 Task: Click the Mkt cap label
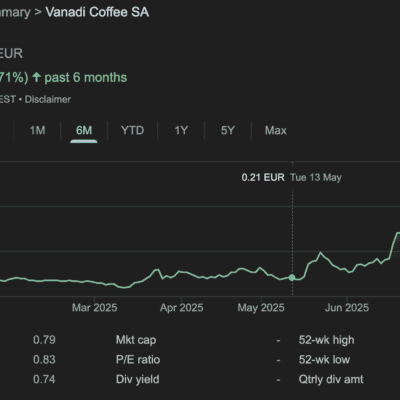[x=136, y=340]
